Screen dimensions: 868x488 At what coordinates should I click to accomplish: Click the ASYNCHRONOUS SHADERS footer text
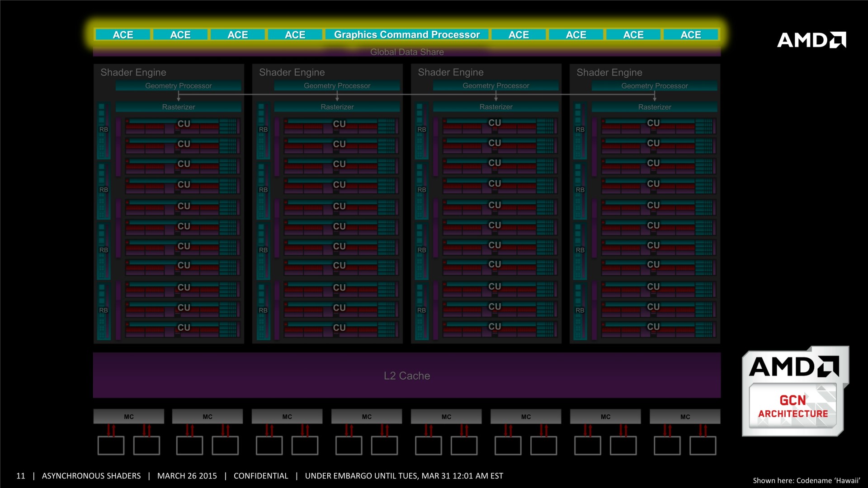pyautogui.click(x=91, y=476)
